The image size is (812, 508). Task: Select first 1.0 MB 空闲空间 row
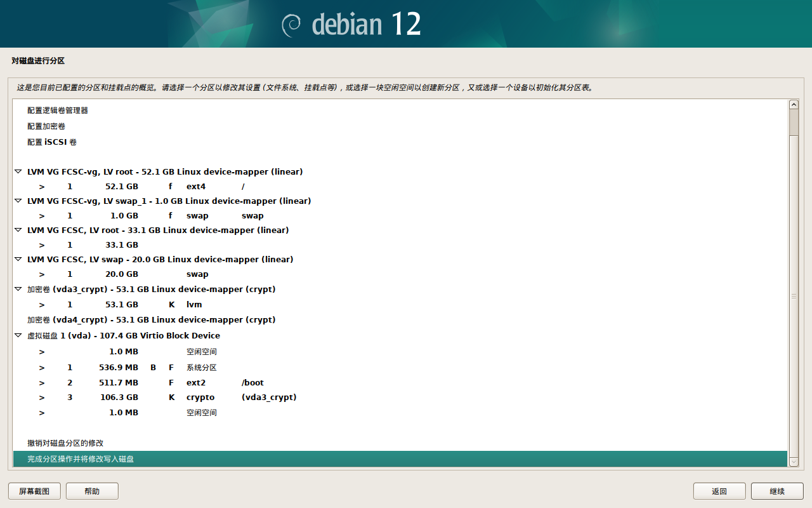pyautogui.click(x=400, y=352)
